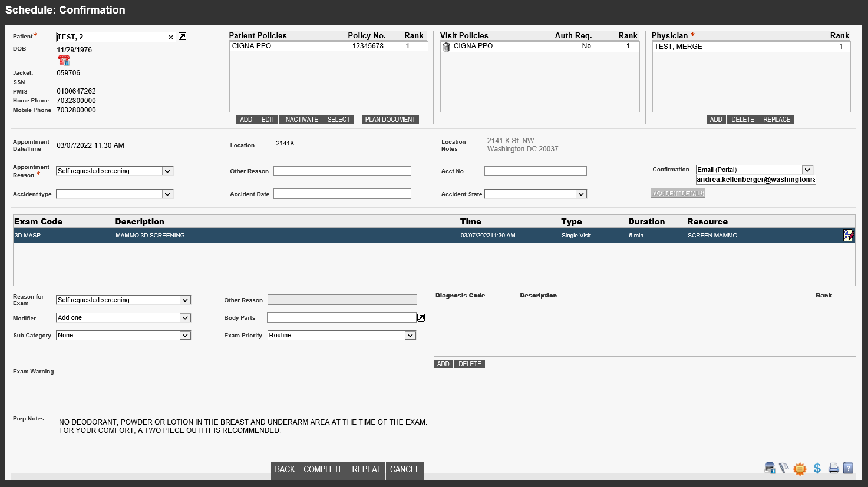Screen dimensions: 868x487
Task: Click the Resource column header
Action: pos(707,221)
